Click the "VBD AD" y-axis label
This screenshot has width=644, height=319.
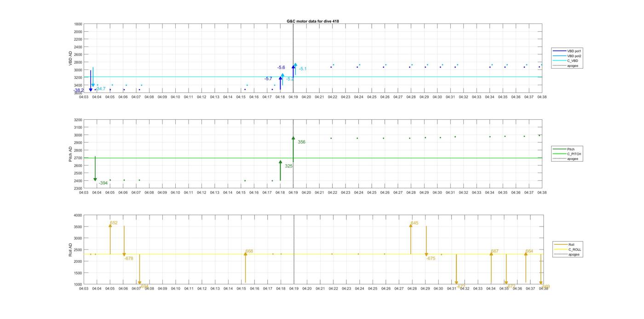pyautogui.click(x=70, y=58)
